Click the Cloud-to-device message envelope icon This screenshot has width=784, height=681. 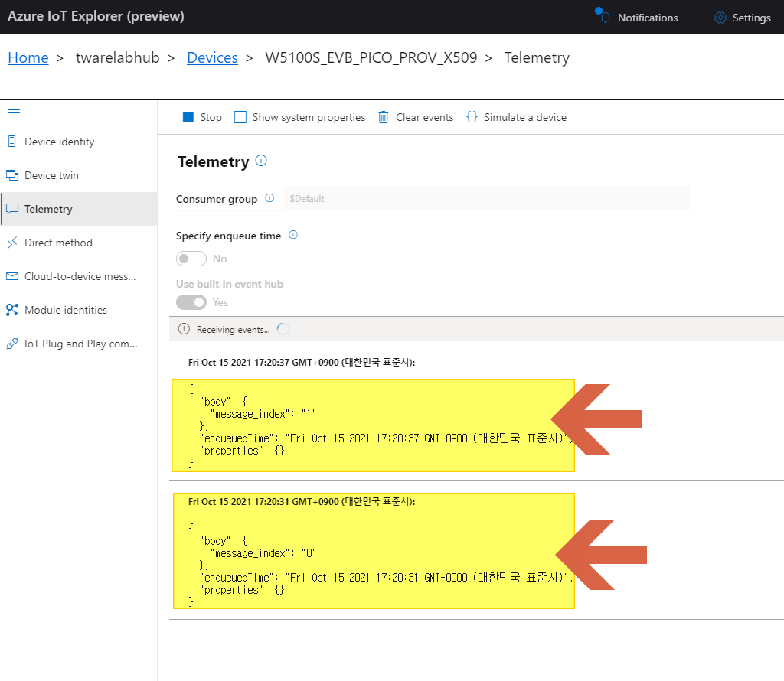(12, 276)
